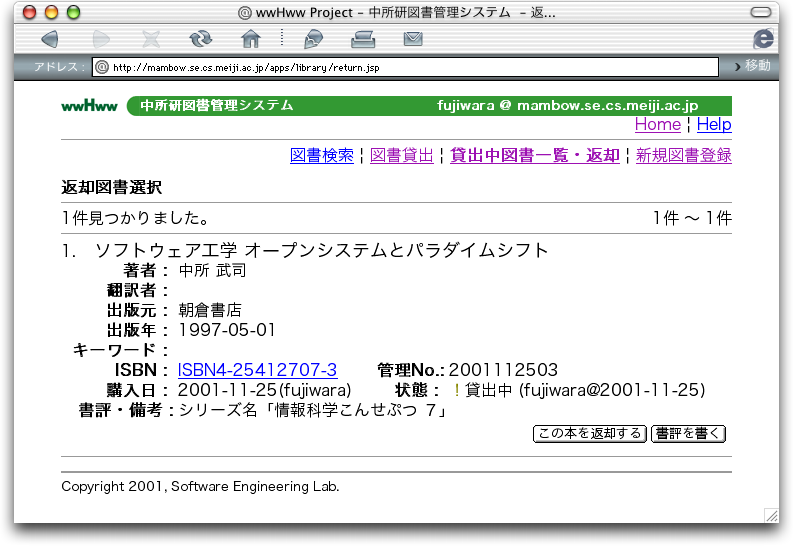
Task: Open the ISBN4-25412707-3 link
Action: [x=257, y=370]
